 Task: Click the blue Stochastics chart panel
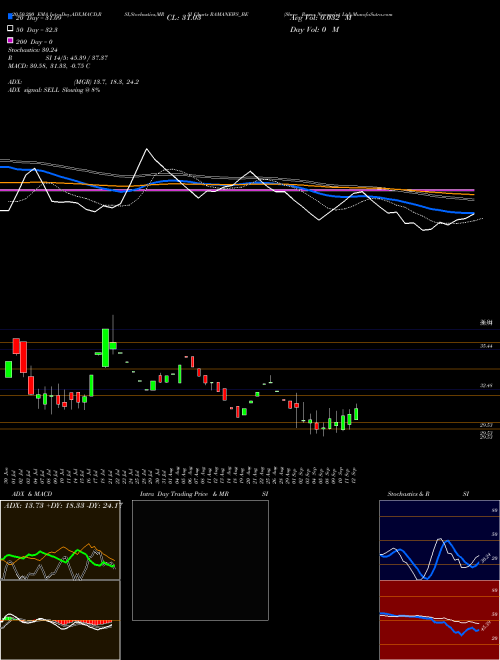(439, 540)
